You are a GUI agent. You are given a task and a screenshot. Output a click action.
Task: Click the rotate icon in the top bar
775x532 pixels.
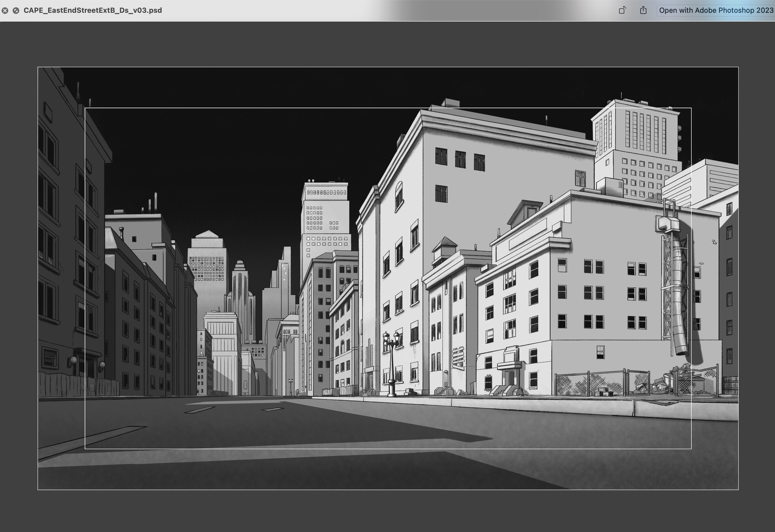point(623,10)
